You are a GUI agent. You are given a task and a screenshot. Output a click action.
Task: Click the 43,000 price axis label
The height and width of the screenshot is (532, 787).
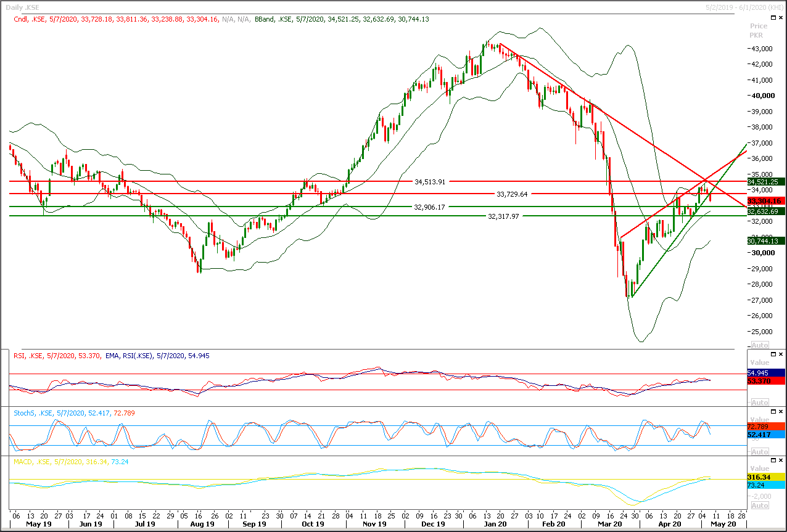click(x=762, y=49)
